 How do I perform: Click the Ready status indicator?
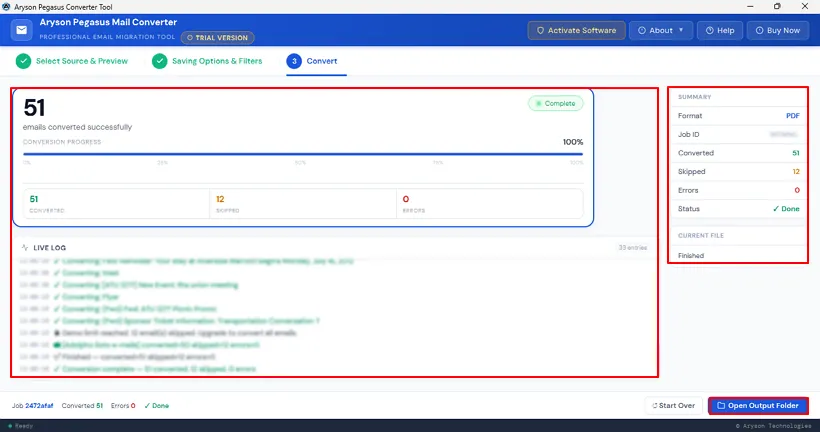(20, 426)
